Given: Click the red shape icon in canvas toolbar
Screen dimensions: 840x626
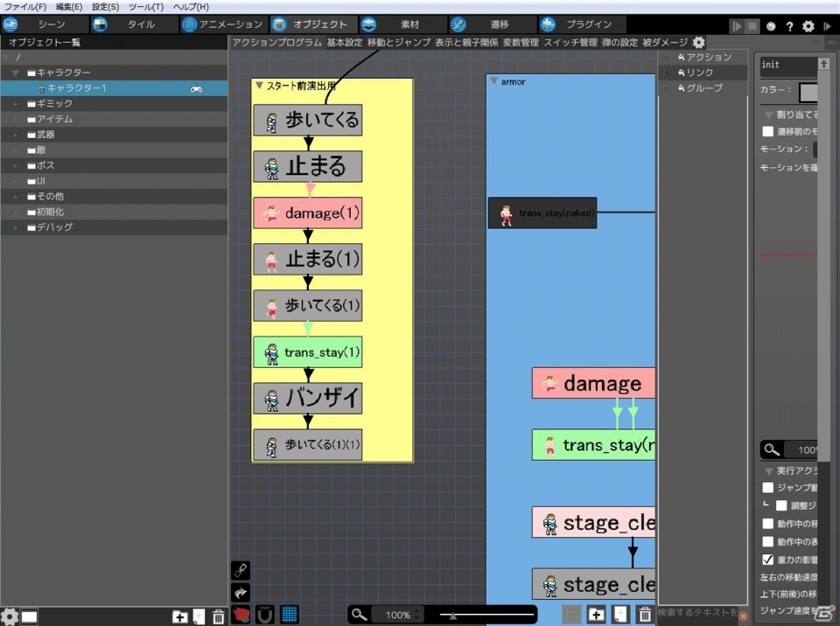Looking at the screenshot, I should (241, 615).
